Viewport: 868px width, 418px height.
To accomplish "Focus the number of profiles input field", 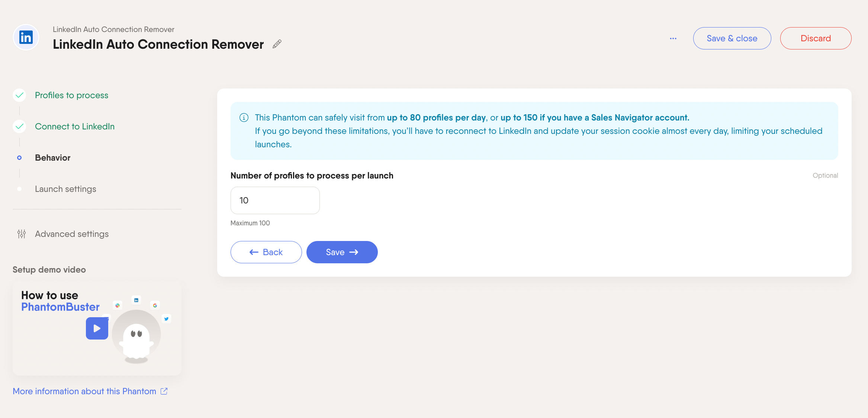I will coord(275,200).
